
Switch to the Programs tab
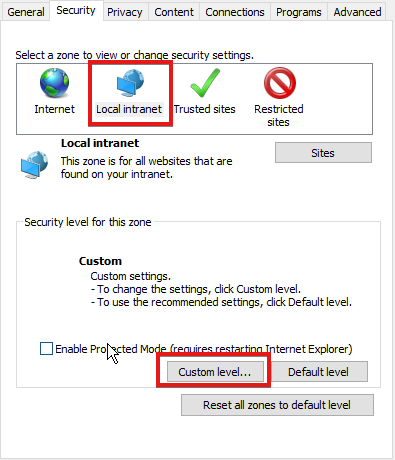tap(299, 12)
